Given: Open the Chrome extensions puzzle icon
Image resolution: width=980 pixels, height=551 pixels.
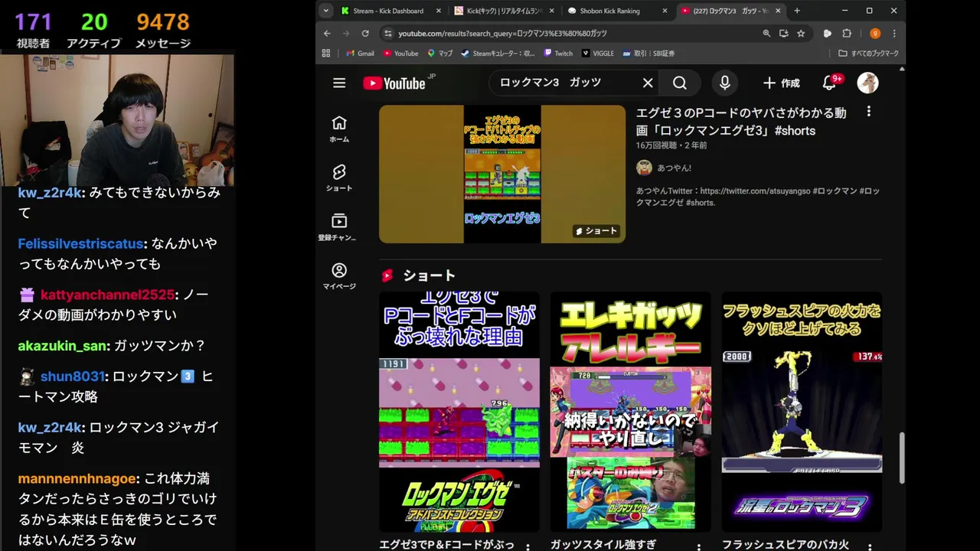Looking at the screenshot, I should tap(847, 34).
